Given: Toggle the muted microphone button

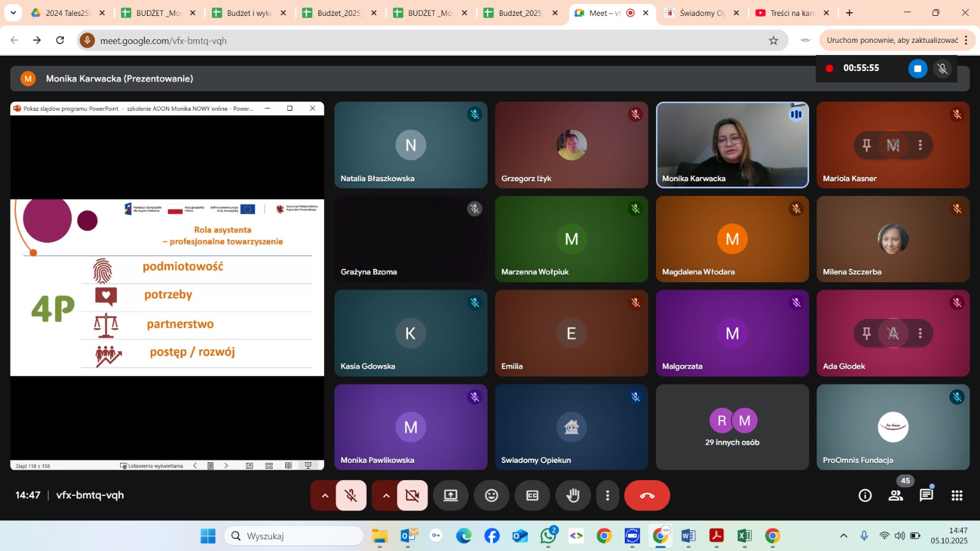Looking at the screenshot, I should pos(351,495).
